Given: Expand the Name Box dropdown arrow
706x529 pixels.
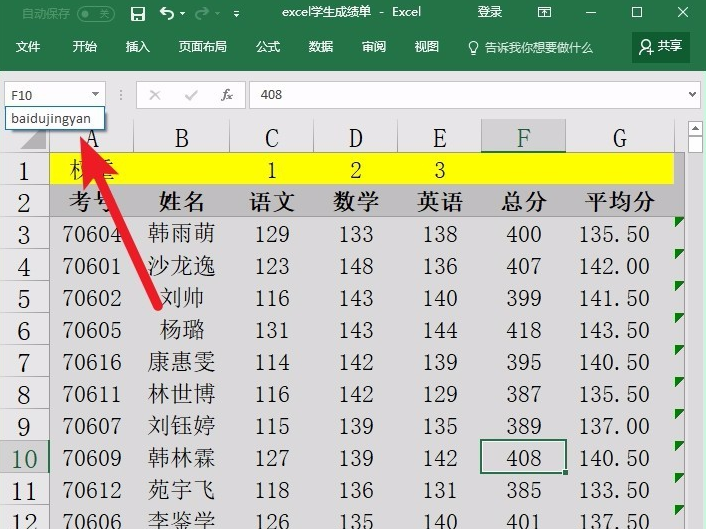Looking at the screenshot, I should pos(95,95).
